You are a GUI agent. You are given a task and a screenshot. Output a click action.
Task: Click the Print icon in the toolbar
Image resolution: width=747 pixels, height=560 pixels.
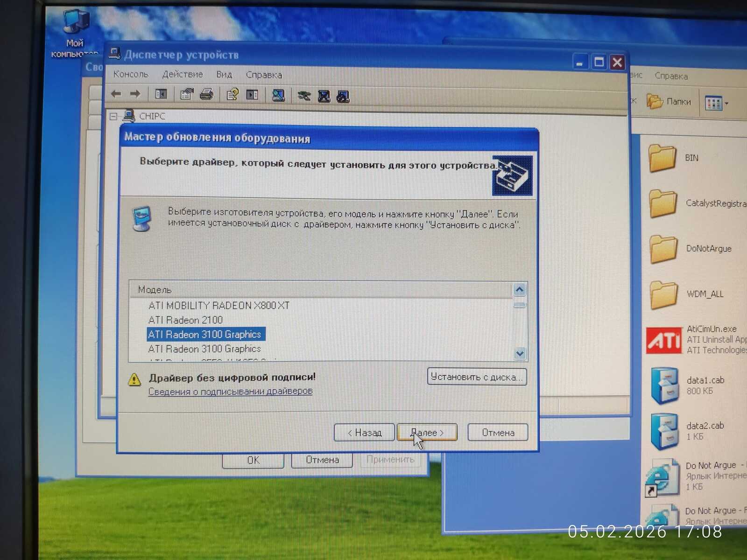206,95
